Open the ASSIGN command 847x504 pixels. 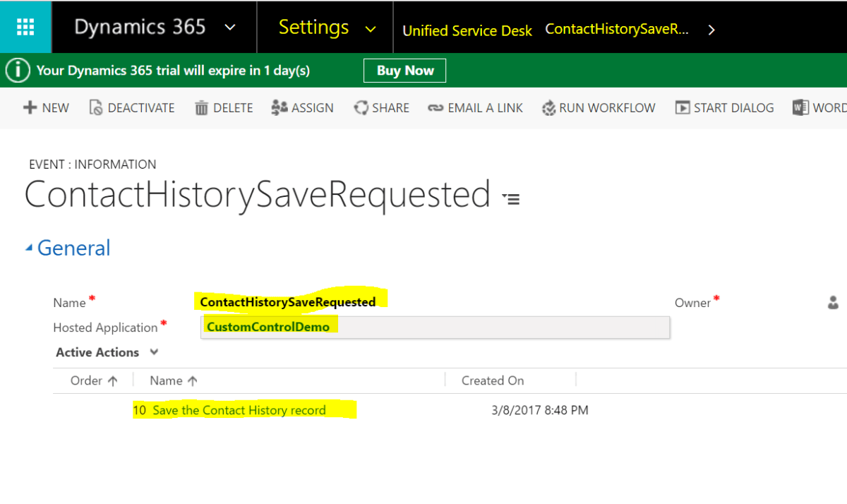coord(302,107)
